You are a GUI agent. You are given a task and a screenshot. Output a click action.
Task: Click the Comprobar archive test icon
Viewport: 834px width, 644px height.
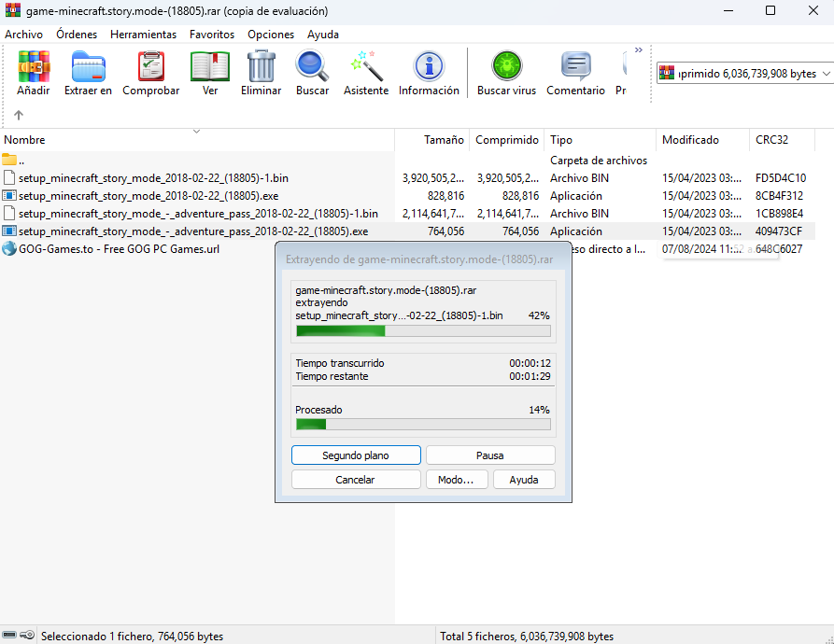click(151, 67)
